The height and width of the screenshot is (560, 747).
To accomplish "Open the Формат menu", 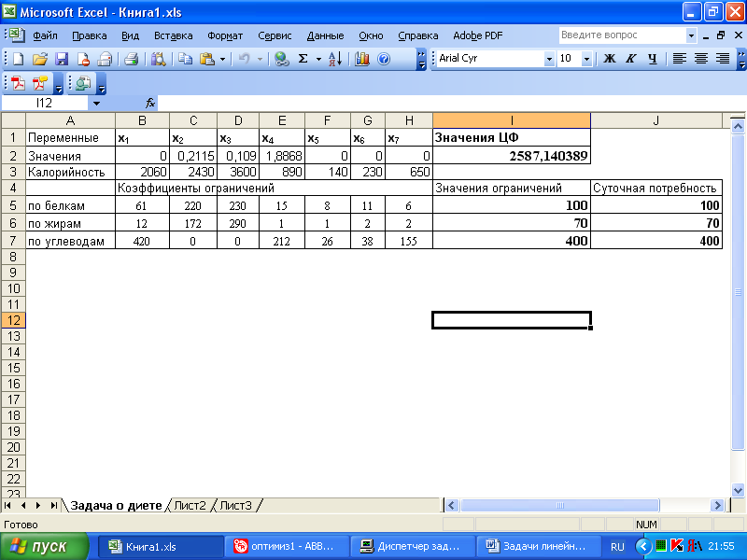I will tap(225, 35).
